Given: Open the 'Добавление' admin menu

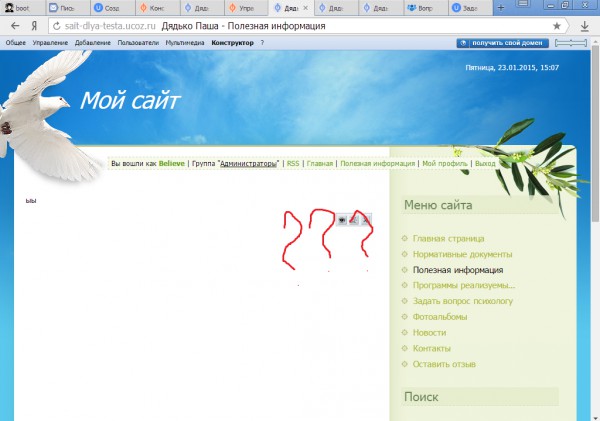Looking at the screenshot, I should point(93,43).
